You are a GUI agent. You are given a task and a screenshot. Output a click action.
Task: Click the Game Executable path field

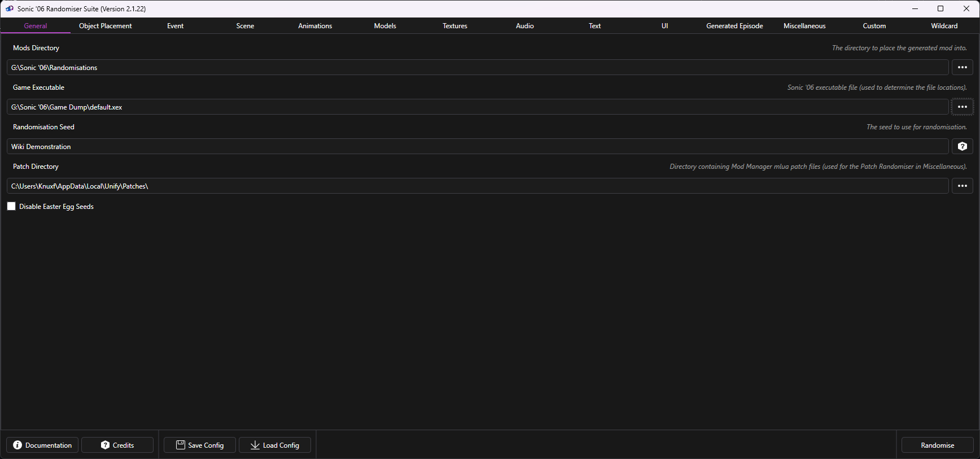point(478,107)
